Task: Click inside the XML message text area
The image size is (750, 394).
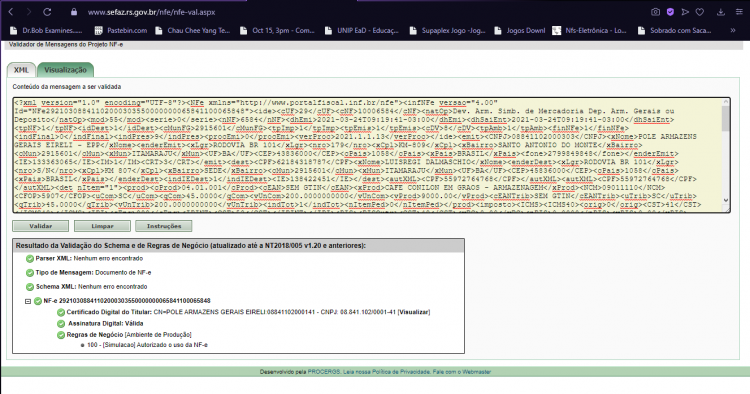Action: tap(367, 155)
